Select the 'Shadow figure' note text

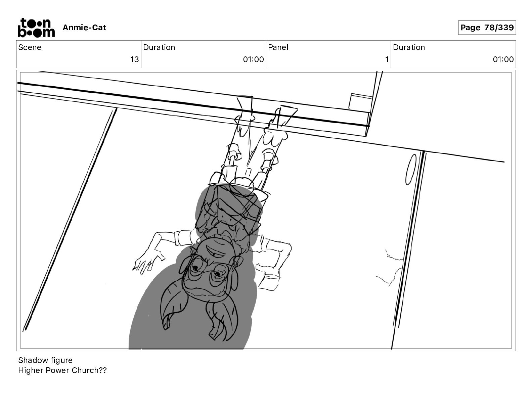[45, 360]
